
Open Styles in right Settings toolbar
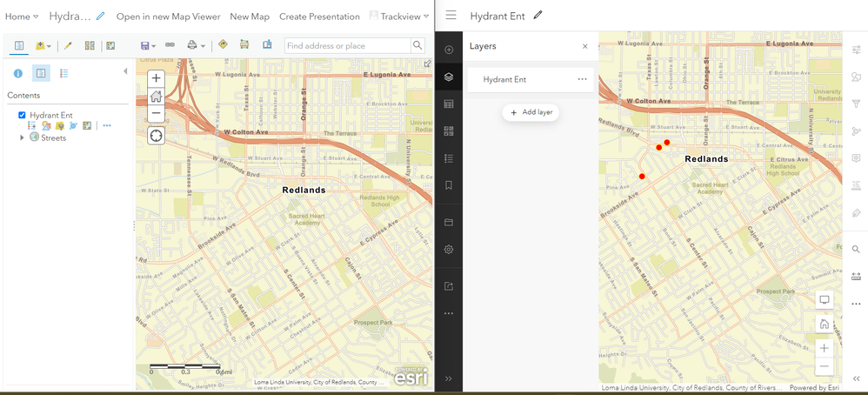pos(857,77)
